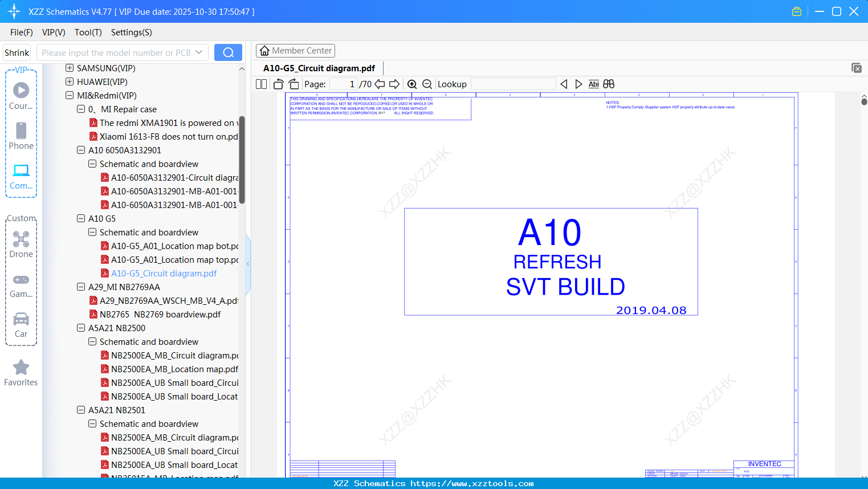
Task: Select 'Schematic and boardview' under A10 G5
Action: (x=149, y=233)
